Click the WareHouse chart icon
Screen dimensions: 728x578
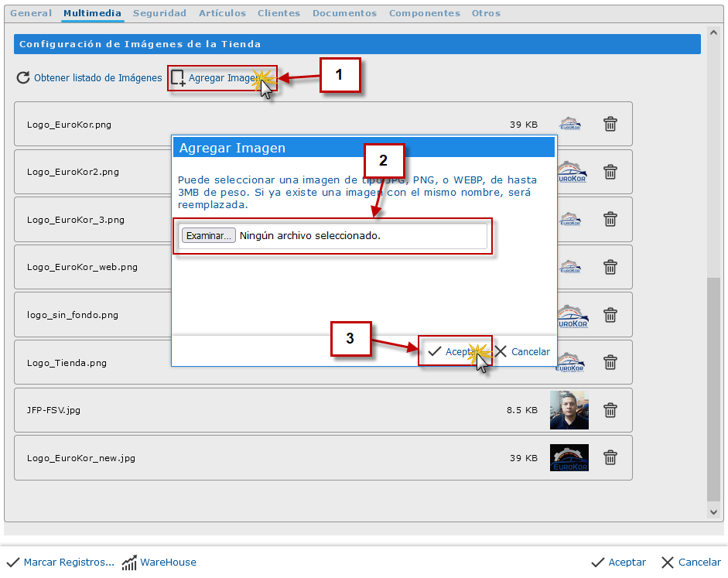(x=129, y=563)
